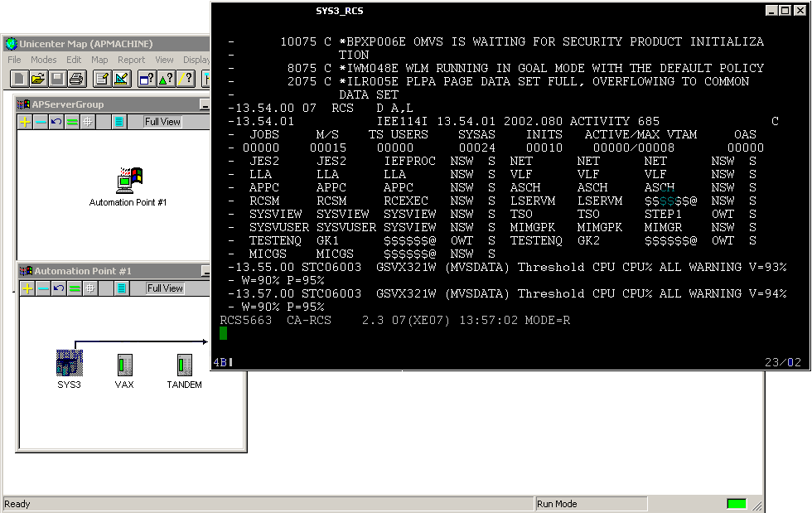Open the Display menu
The width and height of the screenshot is (812, 513).
196,60
